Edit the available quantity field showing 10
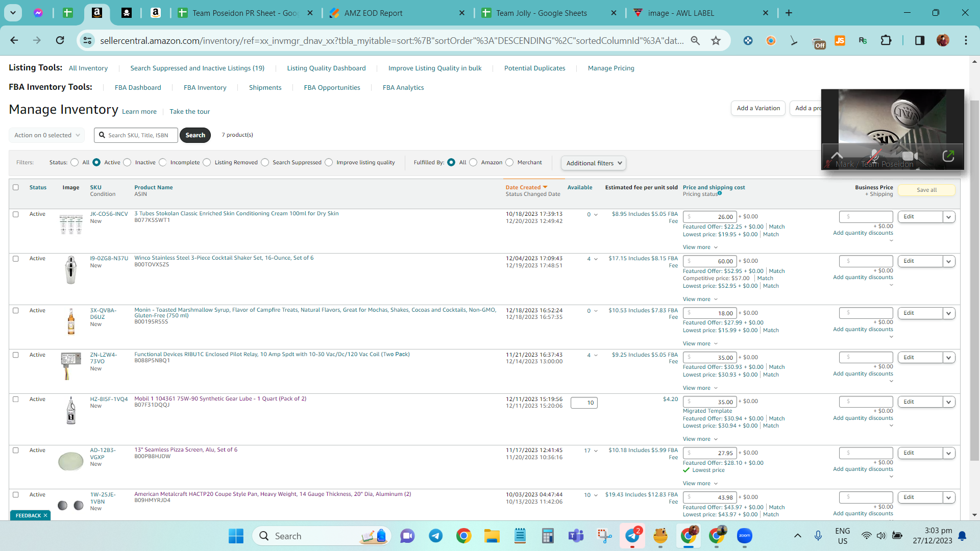This screenshot has height=551, width=980. [x=584, y=403]
